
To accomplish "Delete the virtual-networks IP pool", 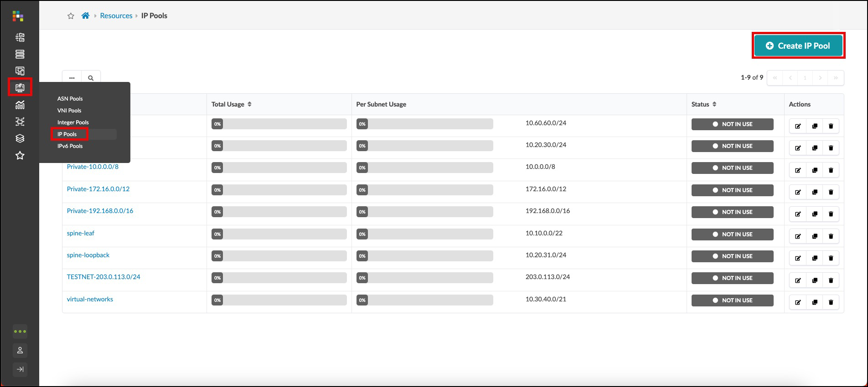I will [x=831, y=302].
